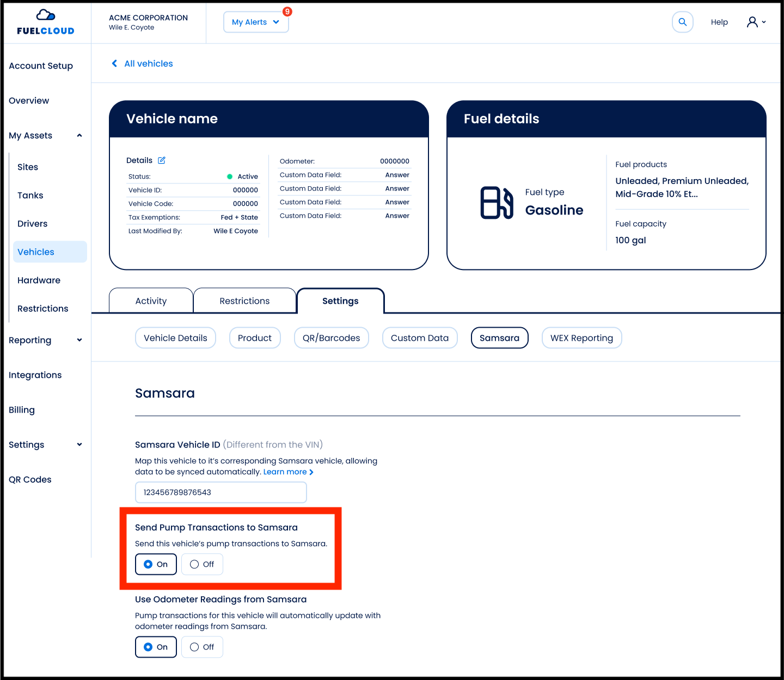Viewport: 784px width, 680px height.
Task: Open Hardware in the sidebar
Action: [x=39, y=280]
